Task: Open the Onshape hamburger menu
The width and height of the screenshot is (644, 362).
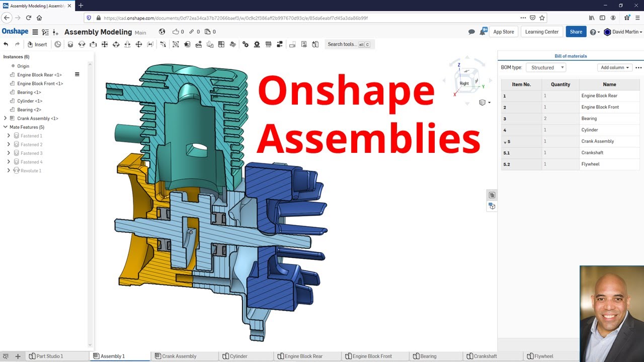Action: (35, 32)
